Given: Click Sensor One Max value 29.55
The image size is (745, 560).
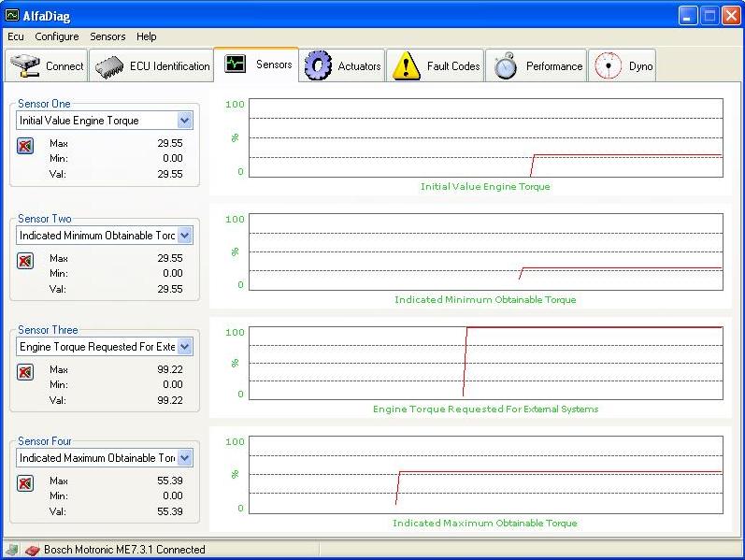Looking at the screenshot, I should click(x=170, y=143).
